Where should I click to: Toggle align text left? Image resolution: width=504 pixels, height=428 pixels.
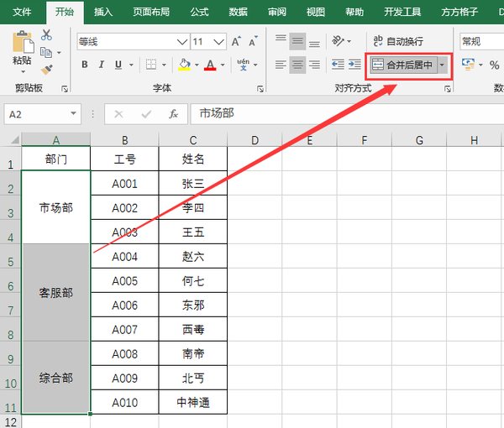click(281, 65)
